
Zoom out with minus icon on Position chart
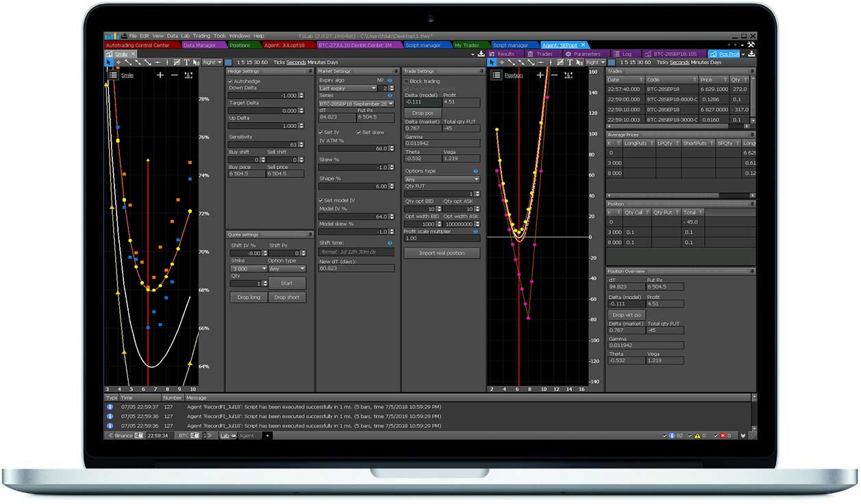click(555, 75)
